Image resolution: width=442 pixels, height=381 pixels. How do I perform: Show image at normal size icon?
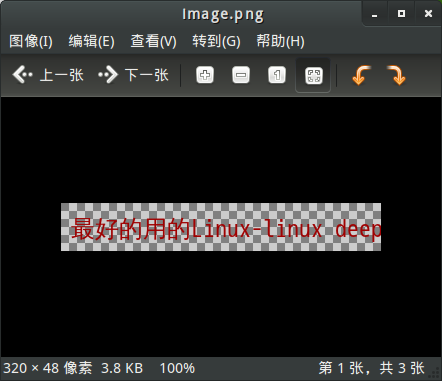click(x=277, y=75)
